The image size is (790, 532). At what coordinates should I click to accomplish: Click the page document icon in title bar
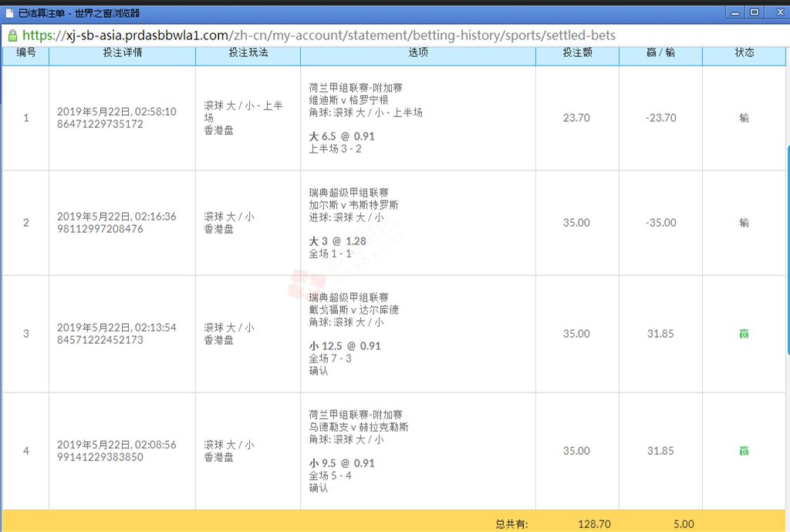9,13
